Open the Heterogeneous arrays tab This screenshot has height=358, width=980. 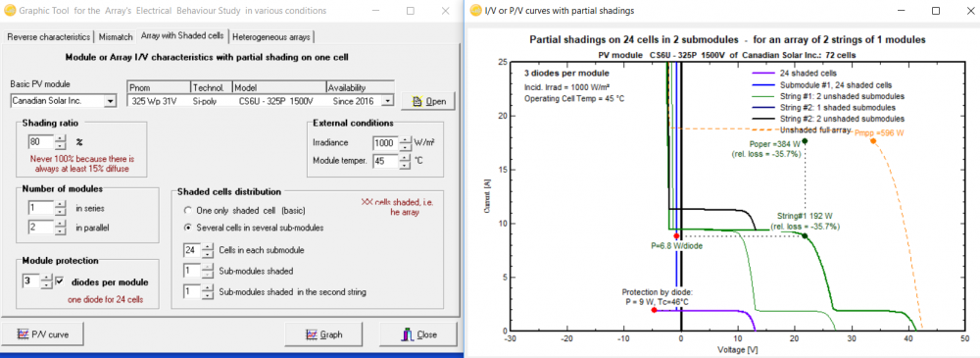(270, 37)
